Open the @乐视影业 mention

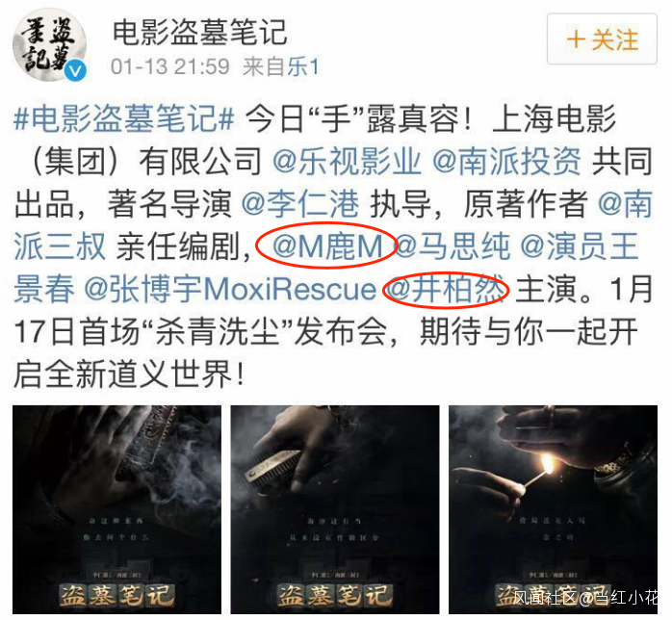(x=347, y=162)
